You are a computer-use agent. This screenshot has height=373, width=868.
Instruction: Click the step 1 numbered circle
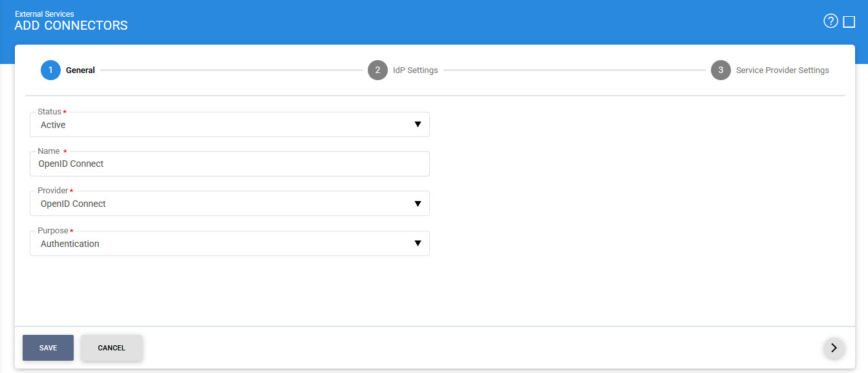pyautogui.click(x=50, y=70)
